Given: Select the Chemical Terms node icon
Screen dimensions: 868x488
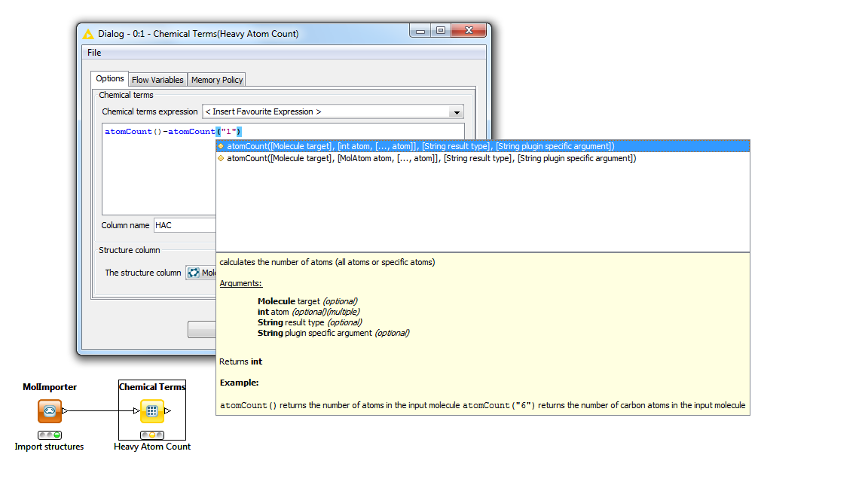Looking at the screenshot, I should coord(152,410).
